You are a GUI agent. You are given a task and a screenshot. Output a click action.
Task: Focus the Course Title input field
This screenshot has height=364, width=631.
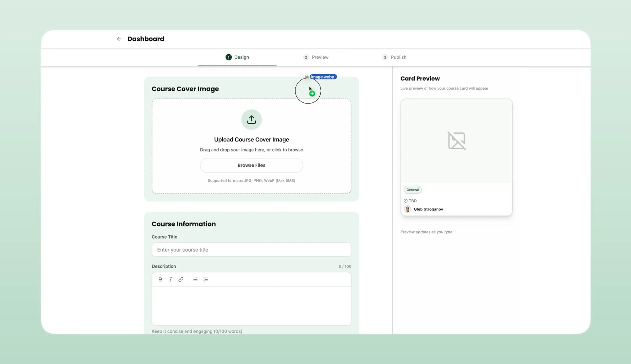pyautogui.click(x=251, y=250)
